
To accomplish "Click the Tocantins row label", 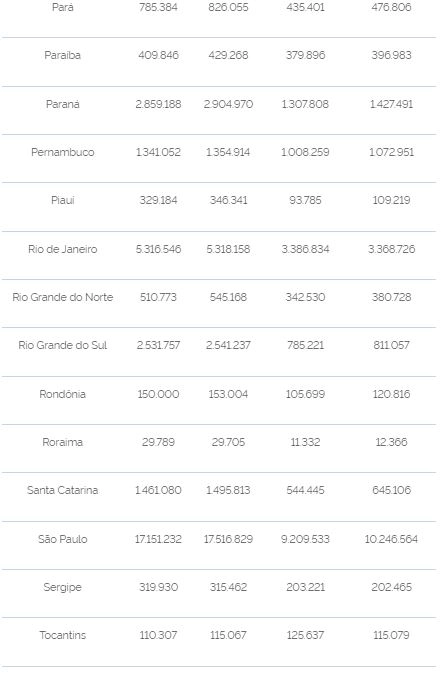I will 62,635.
